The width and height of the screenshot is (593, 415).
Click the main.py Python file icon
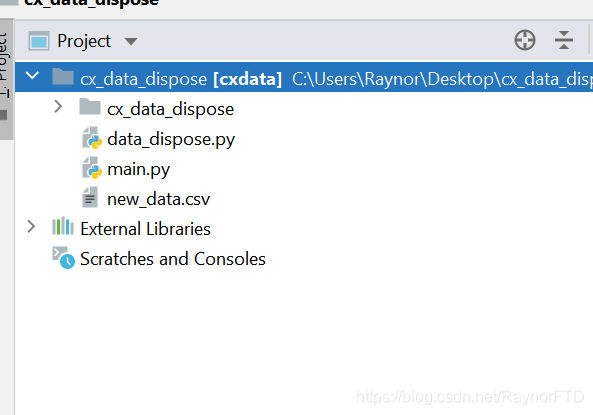(92, 168)
